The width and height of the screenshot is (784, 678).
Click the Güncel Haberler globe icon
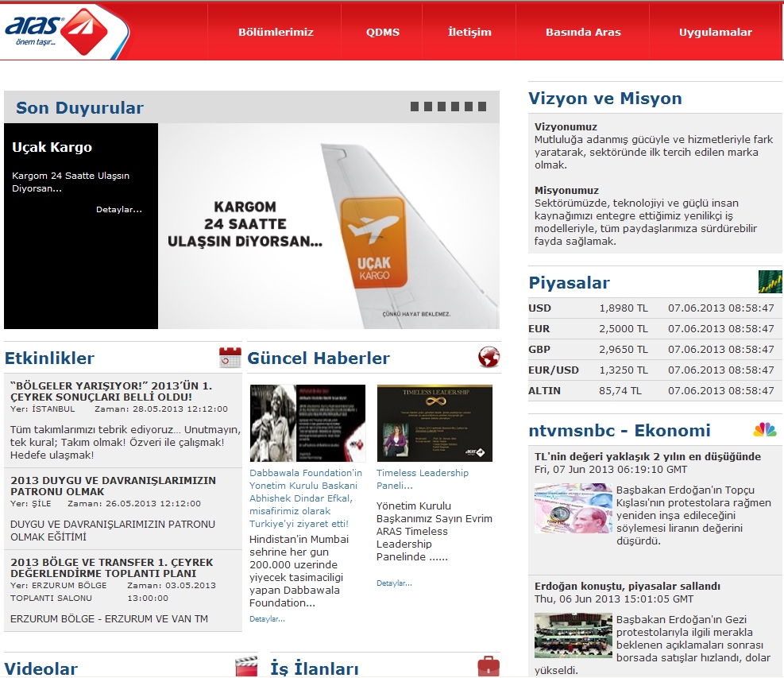(x=489, y=357)
